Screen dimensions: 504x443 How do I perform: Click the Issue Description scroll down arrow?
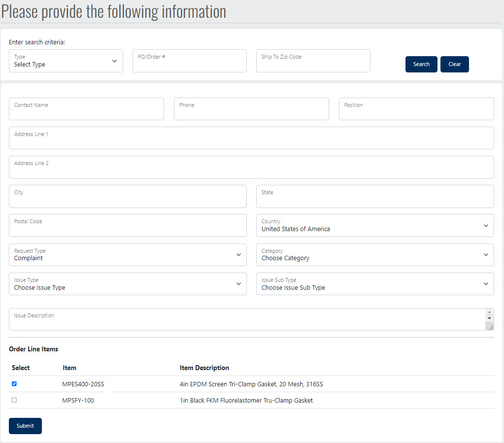(489, 318)
